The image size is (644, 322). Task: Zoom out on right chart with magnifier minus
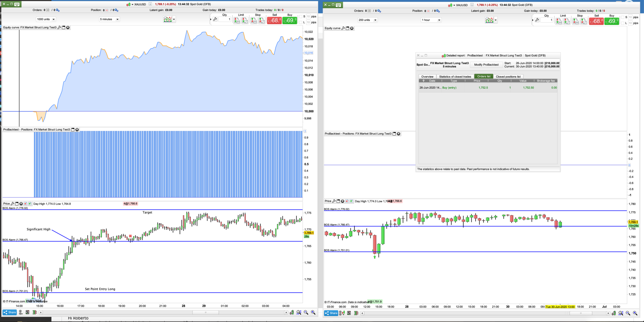pos(628,313)
